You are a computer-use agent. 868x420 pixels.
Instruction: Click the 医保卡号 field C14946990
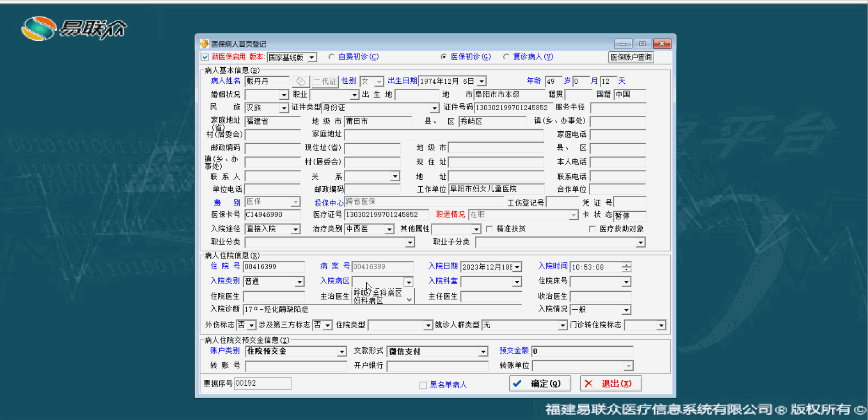273,215
